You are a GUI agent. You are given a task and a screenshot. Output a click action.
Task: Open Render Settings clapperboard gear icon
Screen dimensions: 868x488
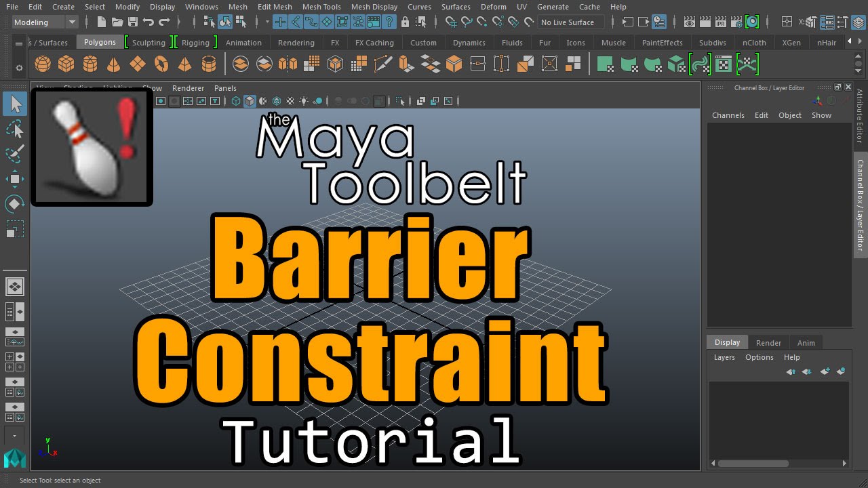[736, 22]
